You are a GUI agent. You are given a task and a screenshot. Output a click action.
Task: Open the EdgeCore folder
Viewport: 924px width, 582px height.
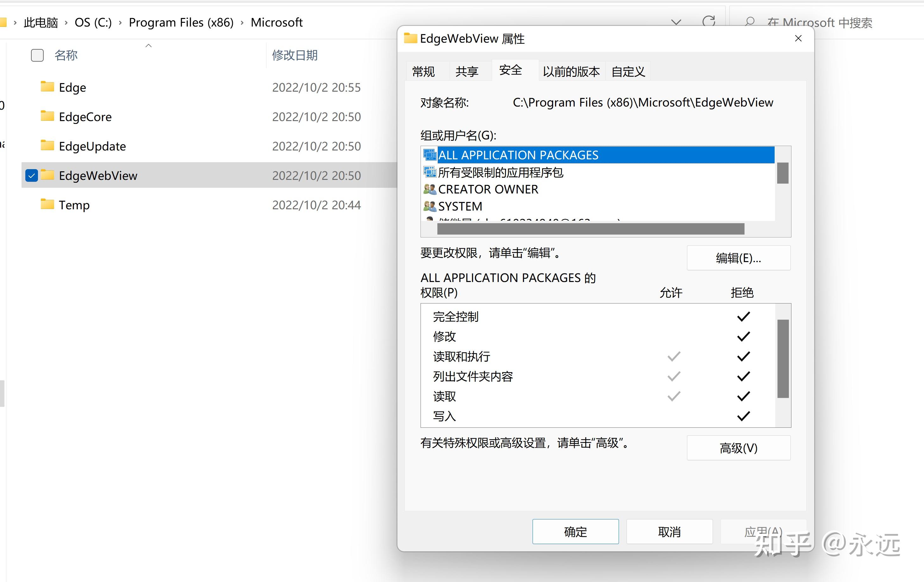(x=85, y=117)
